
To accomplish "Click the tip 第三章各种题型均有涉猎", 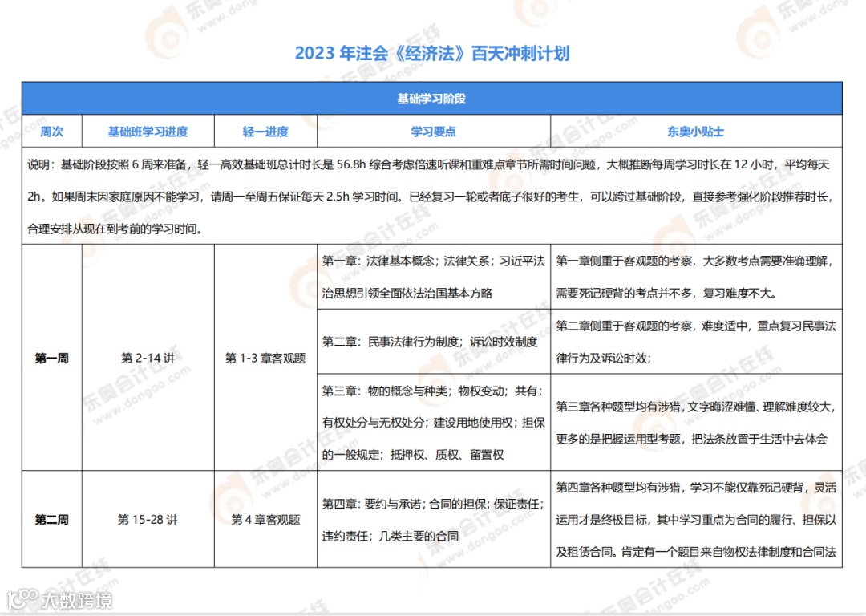I will click(696, 423).
